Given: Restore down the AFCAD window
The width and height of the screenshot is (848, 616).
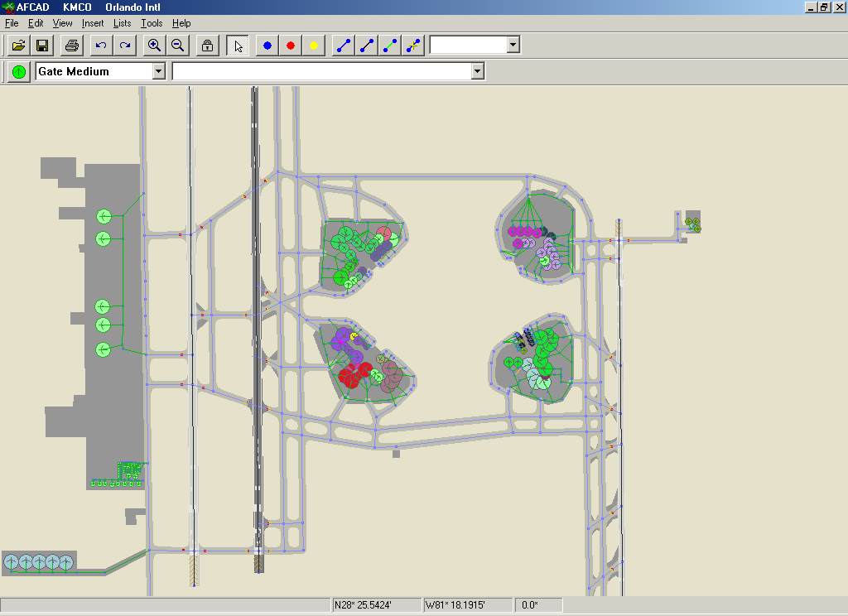Looking at the screenshot, I should (824, 7).
